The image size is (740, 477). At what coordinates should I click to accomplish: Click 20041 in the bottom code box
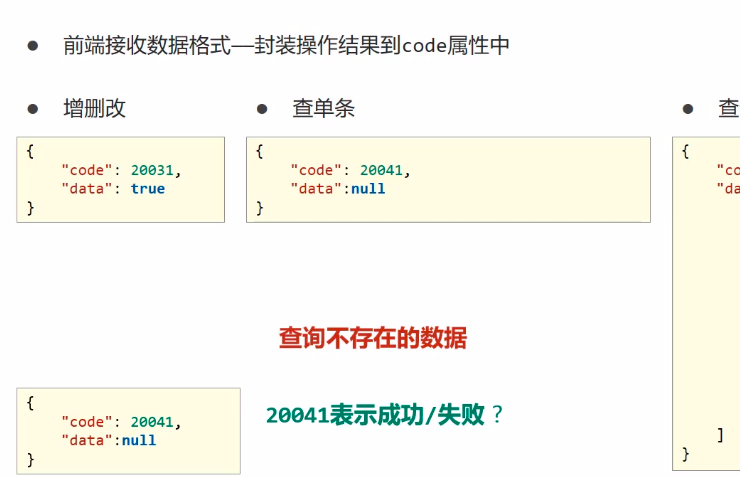pos(152,421)
